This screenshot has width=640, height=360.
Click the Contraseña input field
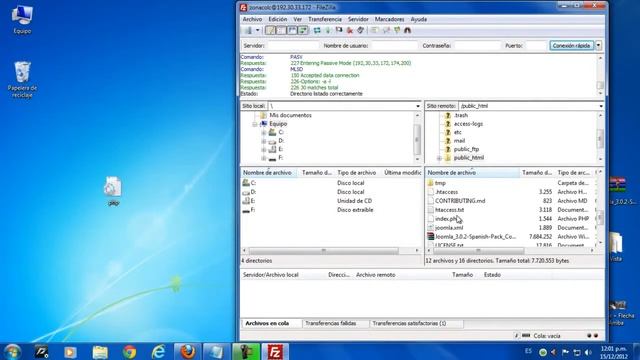(477, 46)
